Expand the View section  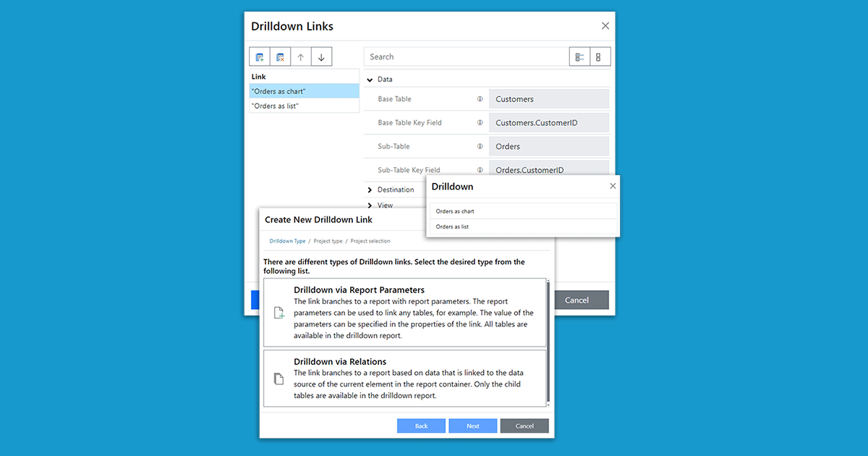coord(370,206)
